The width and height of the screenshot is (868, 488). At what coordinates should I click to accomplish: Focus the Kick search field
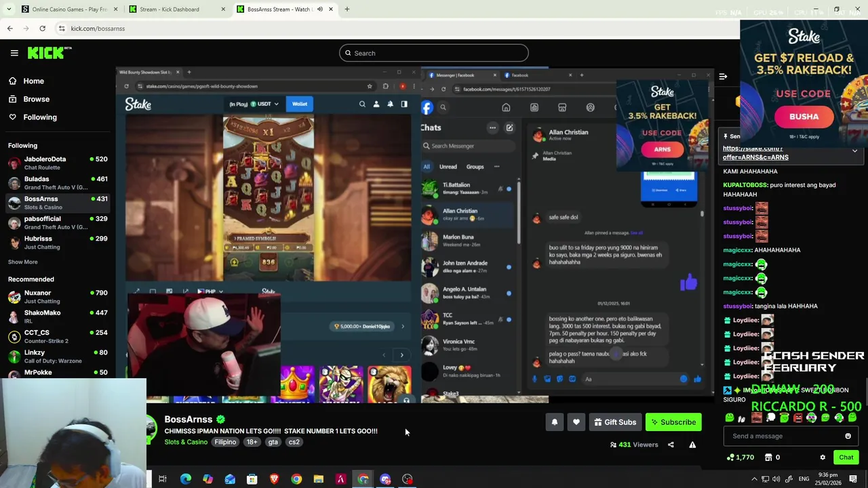point(434,53)
